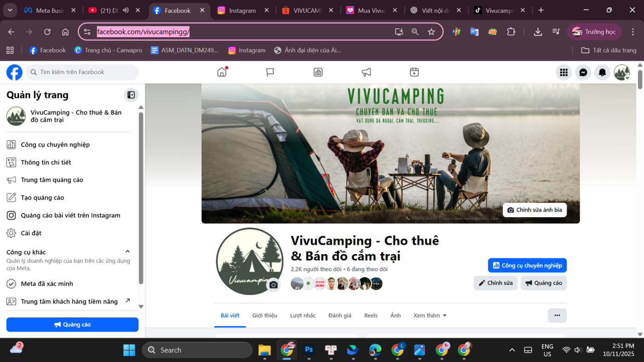Image resolution: width=644 pixels, height=362 pixels.
Task: Go to the Home feed icon
Action: tap(222, 72)
